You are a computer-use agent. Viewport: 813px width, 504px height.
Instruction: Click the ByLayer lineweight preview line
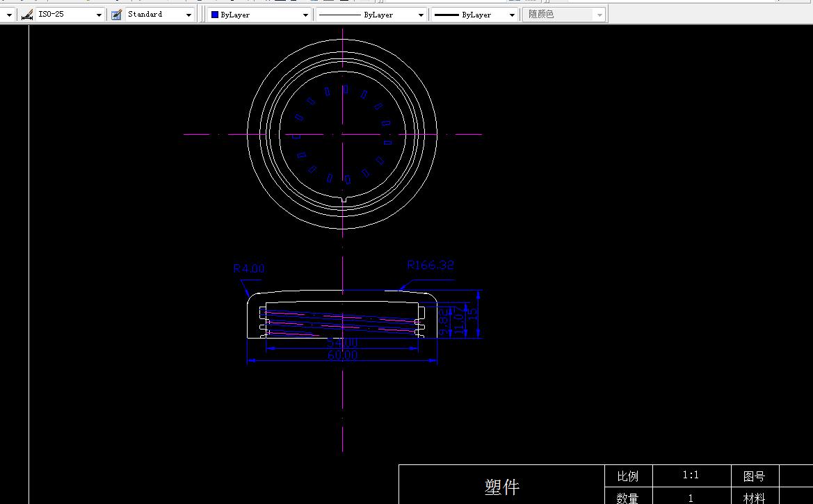[x=449, y=13]
